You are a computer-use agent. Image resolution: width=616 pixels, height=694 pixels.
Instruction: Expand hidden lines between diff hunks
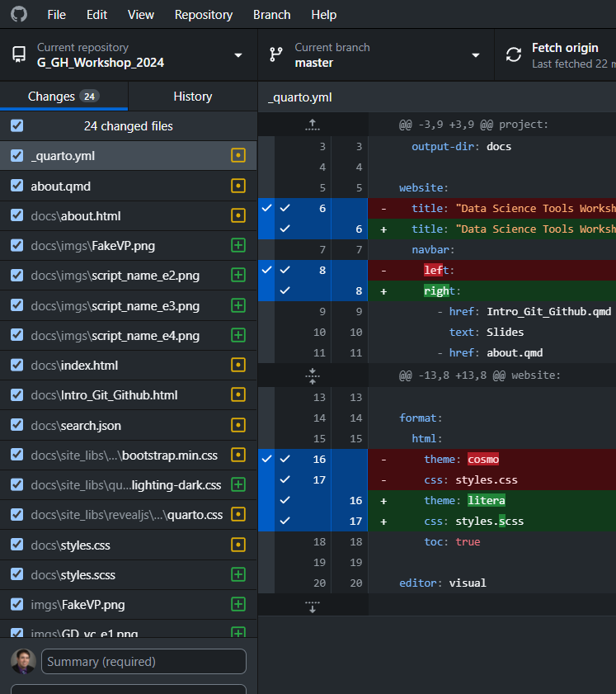(x=312, y=375)
